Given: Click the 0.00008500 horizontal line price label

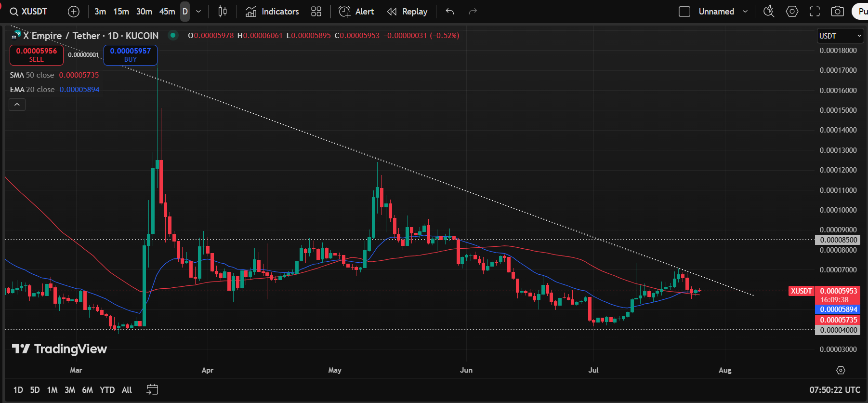Looking at the screenshot, I should 838,240.
